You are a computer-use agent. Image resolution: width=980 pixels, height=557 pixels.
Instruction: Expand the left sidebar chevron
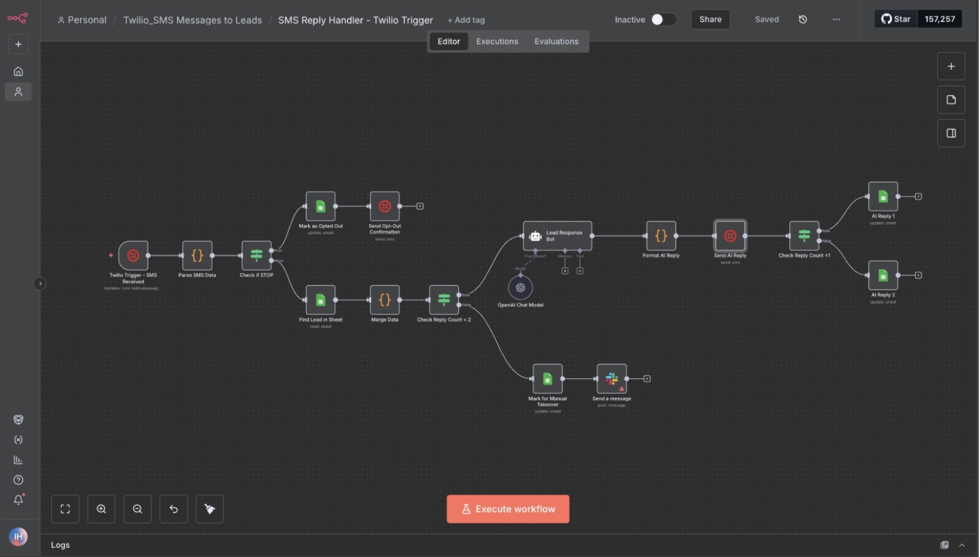(40, 283)
